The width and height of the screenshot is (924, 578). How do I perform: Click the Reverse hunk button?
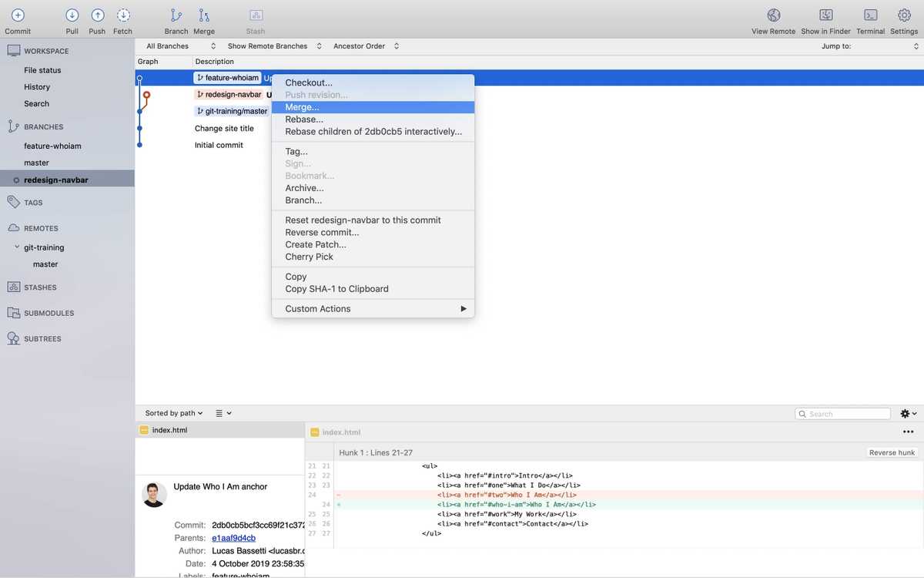pyautogui.click(x=891, y=452)
